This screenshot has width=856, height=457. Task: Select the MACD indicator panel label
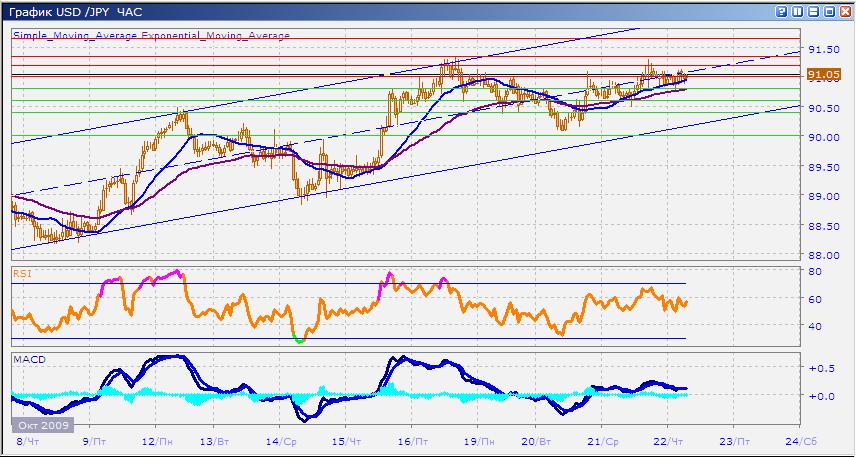click(x=26, y=358)
